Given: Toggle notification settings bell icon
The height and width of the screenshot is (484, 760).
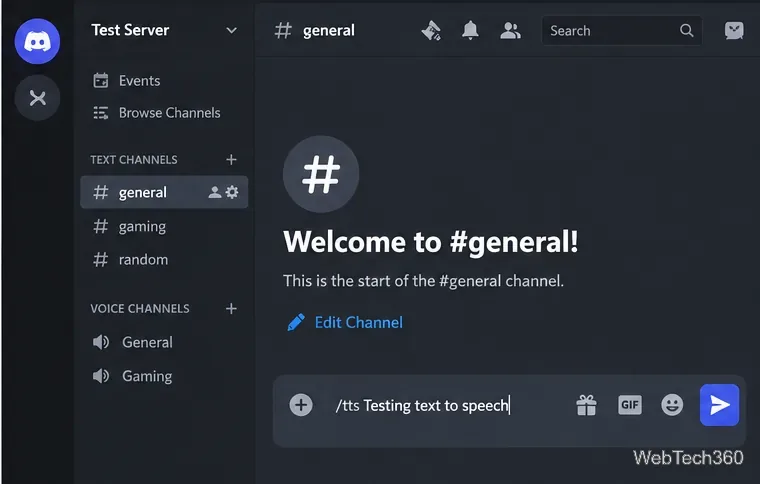Looking at the screenshot, I should click(470, 31).
